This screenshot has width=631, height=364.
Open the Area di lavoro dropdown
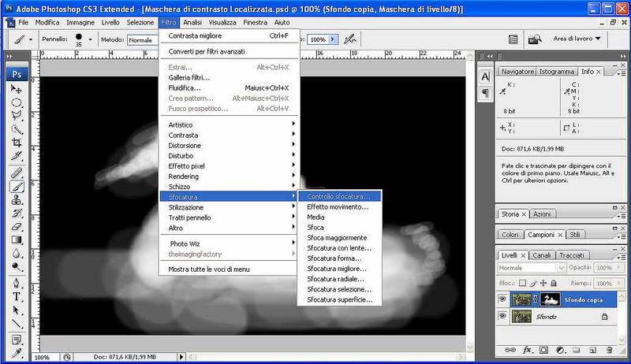tap(577, 39)
